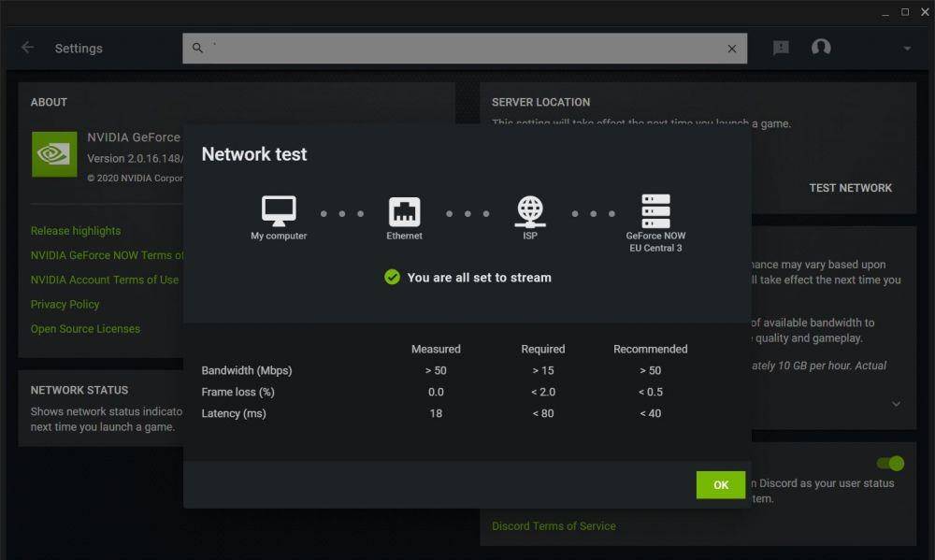Clear the search field with the X
The width and height of the screenshot is (935, 560).
pyautogui.click(x=732, y=49)
